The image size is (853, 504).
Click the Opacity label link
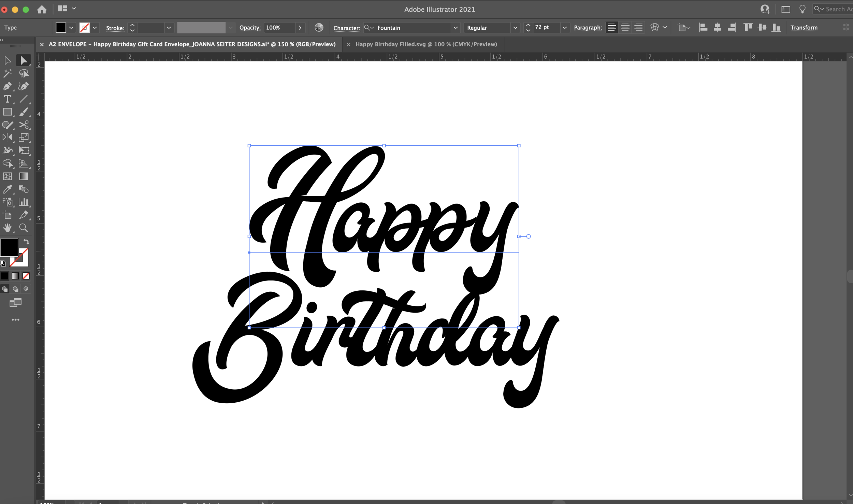click(250, 28)
